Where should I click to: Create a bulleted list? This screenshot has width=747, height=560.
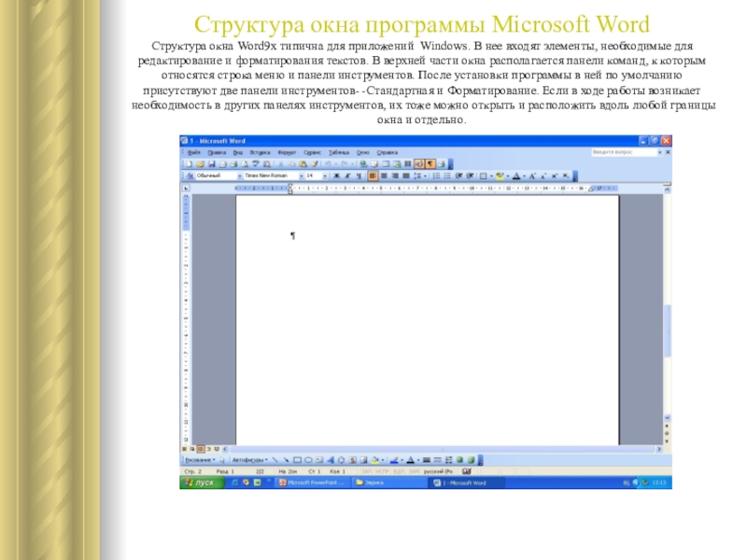click(447, 175)
